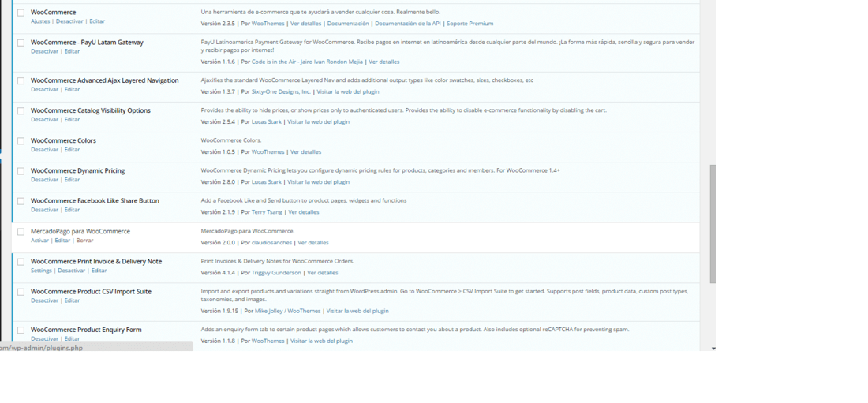Open Code is in the Air author link
Image resolution: width=868 pixels, height=403 pixels.
tap(307, 62)
